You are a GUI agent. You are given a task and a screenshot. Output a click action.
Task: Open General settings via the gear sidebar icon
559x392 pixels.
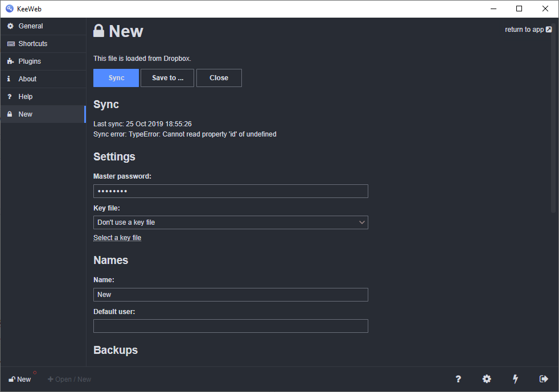point(10,26)
